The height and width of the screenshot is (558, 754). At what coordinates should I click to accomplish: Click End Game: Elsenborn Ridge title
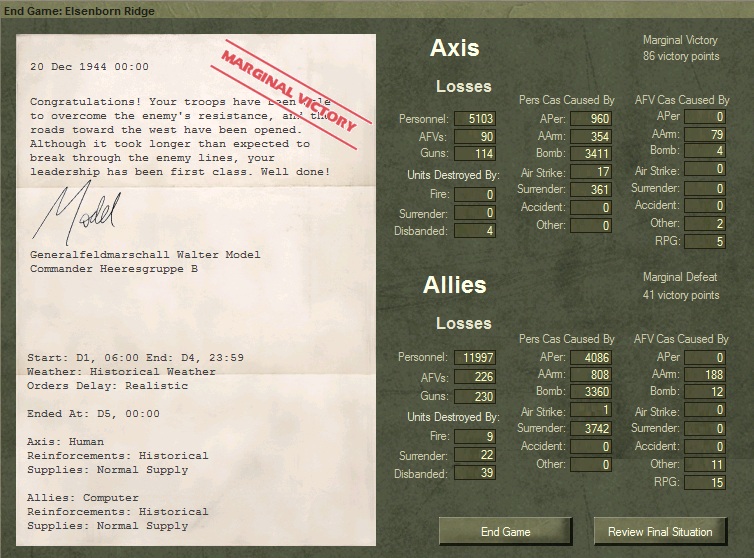click(x=79, y=11)
